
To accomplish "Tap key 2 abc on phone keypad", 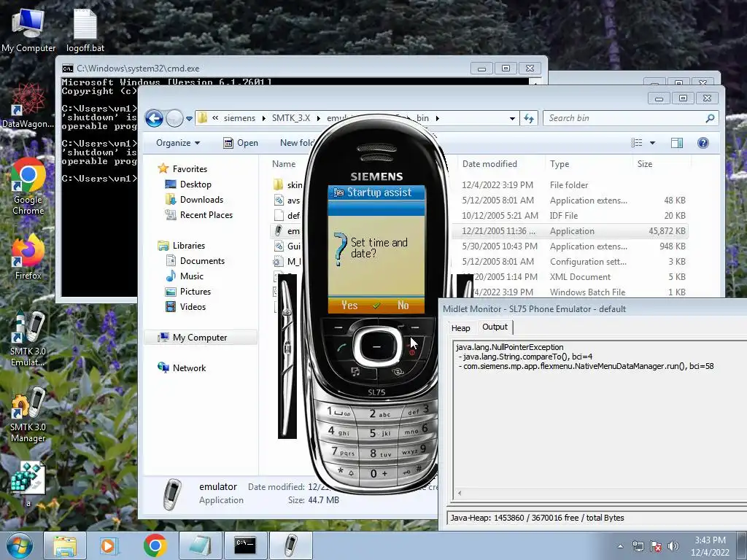I will [x=379, y=414].
